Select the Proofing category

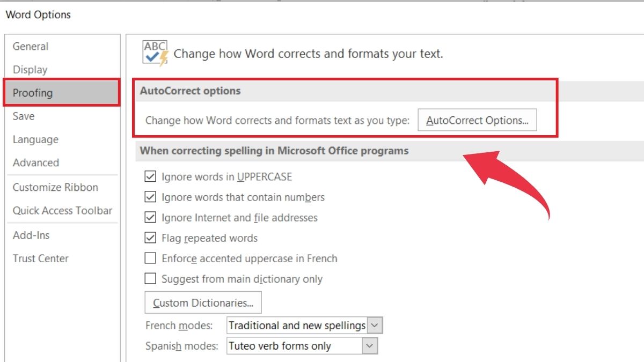(62, 93)
